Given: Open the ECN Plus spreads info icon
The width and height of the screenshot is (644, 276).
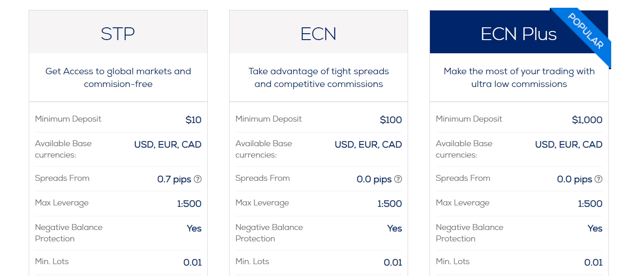Looking at the screenshot, I should click(x=598, y=179).
